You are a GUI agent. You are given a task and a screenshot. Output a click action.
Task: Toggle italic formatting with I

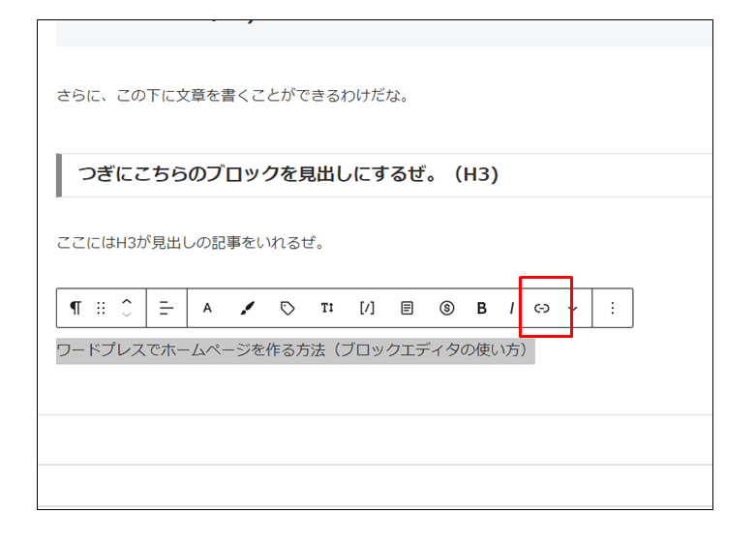(x=511, y=308)
